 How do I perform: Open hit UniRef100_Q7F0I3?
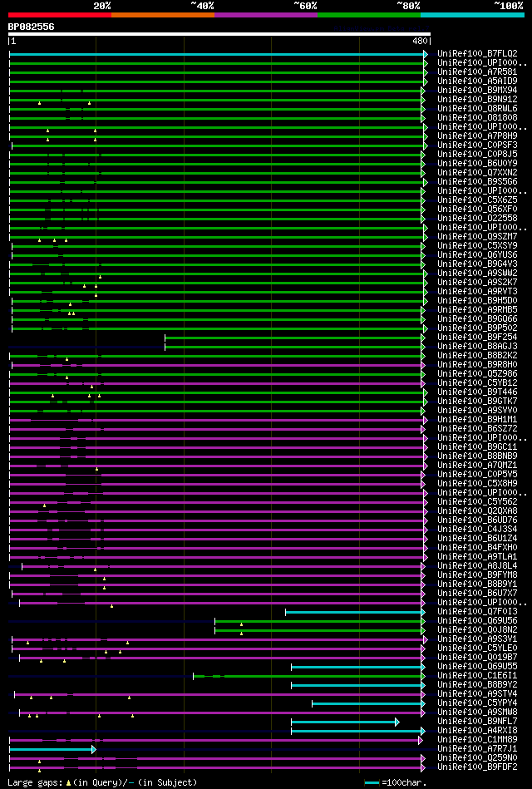click(x=477, y=612)
